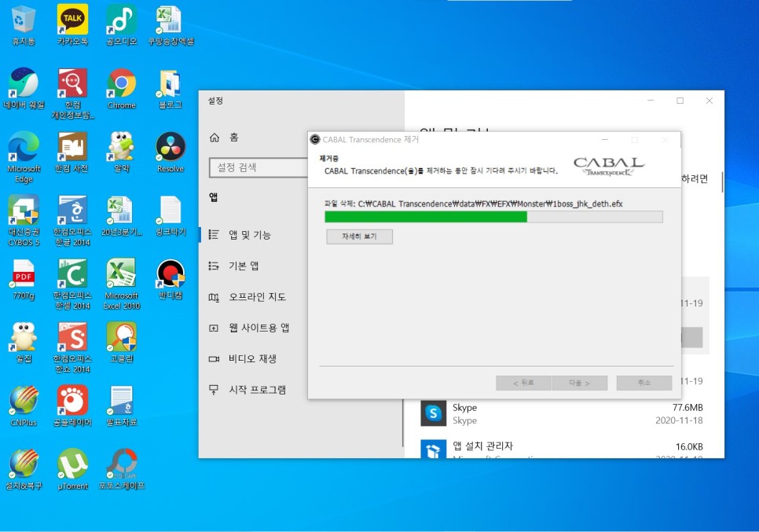Select the 앱 설치 관리자 app entry
This screenshot has width=759, height=532.
coord(562,449)
